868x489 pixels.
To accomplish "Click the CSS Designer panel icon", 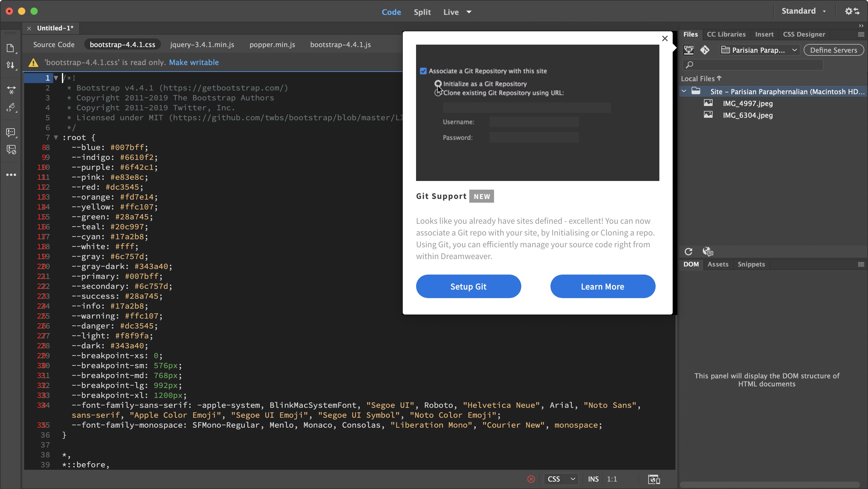I will pyautogui.click(x=804, y=34).
